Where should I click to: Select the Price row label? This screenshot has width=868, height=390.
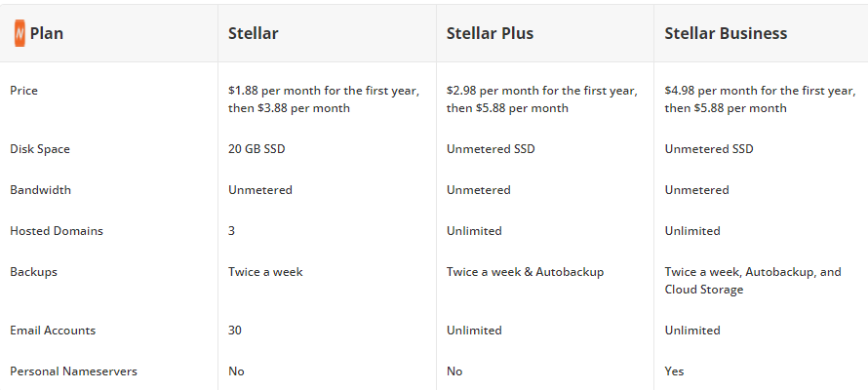[x=23, y=91]
